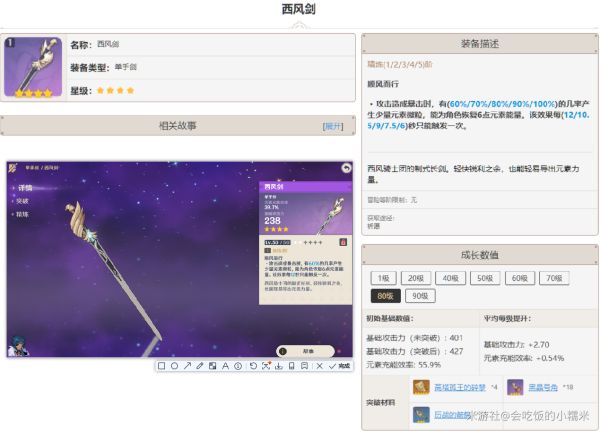Click the 装备类型 单手剑 row
600x432 pixels.
pos(211,67)
